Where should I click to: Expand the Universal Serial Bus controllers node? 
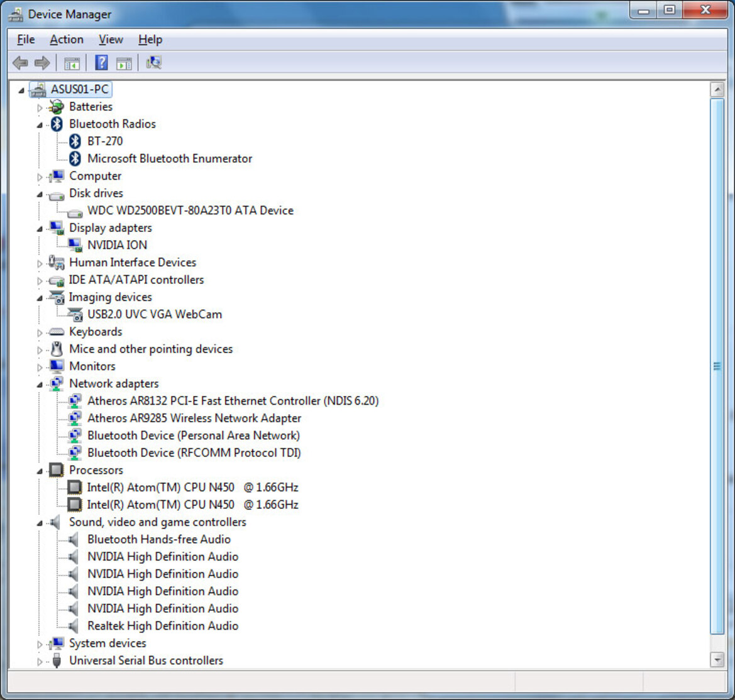pyautogui.click(x=40, y=661)
